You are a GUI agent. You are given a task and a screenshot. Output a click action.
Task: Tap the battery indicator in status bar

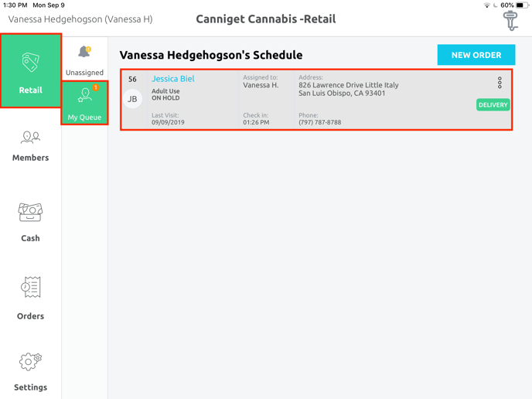523,5
